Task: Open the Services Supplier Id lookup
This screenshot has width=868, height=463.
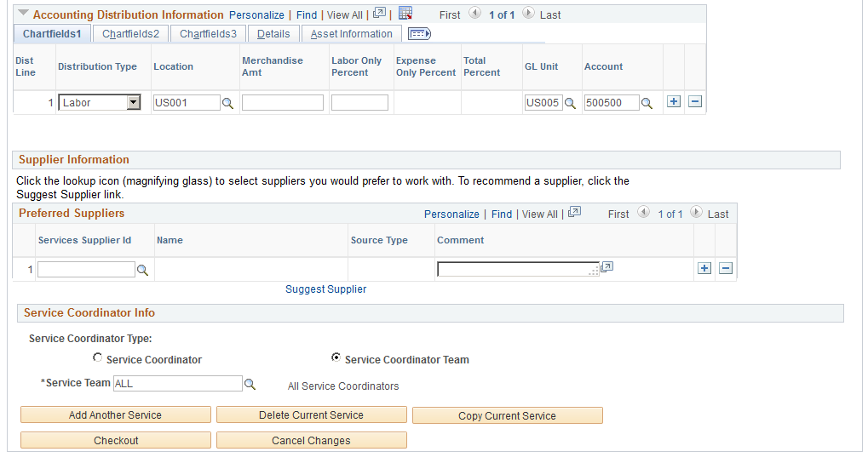Action: (x=143, y=270)
